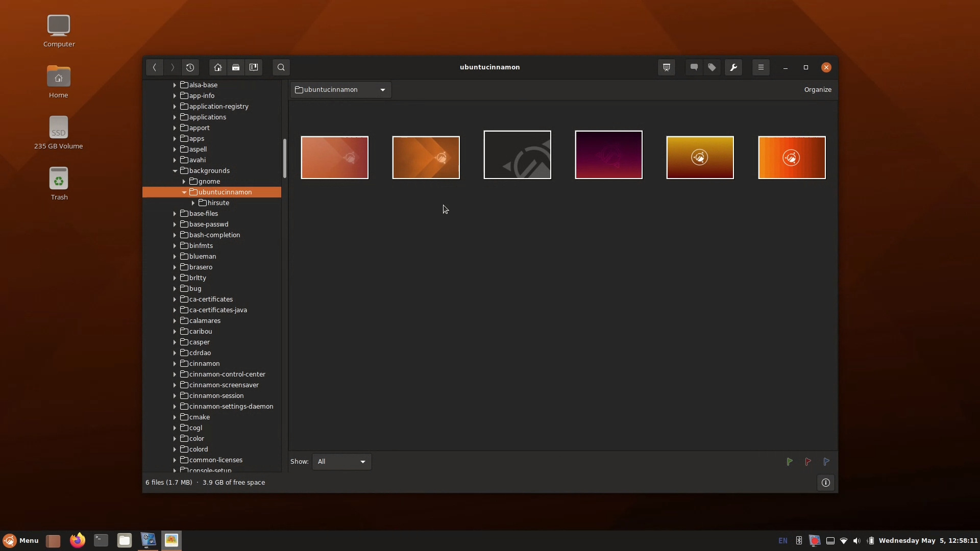Toggle the blue flag filter
Screen dimensions: 980x551
click(x=827, y=462)
